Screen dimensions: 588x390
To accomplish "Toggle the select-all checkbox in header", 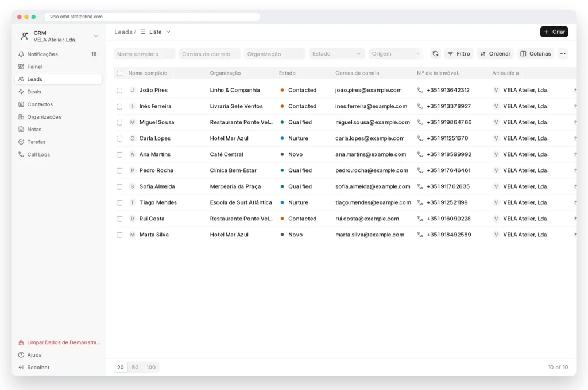I will [119, 73].
